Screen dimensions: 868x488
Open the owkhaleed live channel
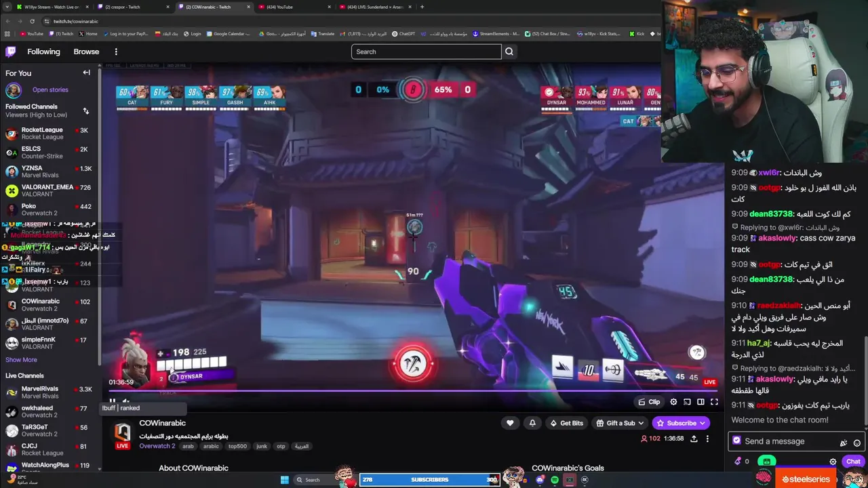49,411
